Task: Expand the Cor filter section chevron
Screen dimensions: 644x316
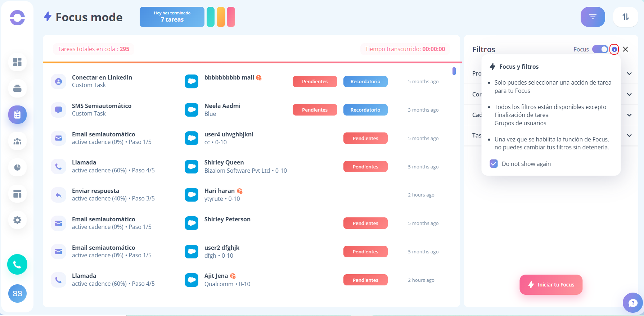Action: [x=629, y=94]
